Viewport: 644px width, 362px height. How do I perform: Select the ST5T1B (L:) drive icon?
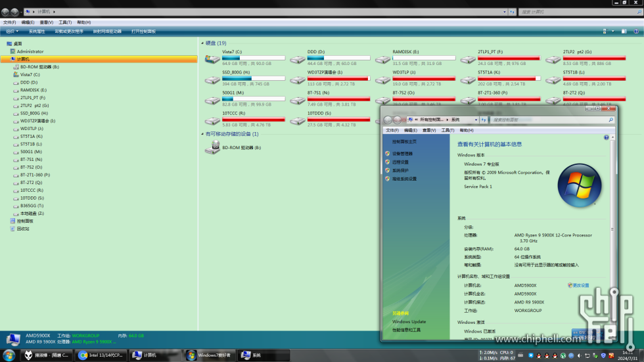click(553, 80)
